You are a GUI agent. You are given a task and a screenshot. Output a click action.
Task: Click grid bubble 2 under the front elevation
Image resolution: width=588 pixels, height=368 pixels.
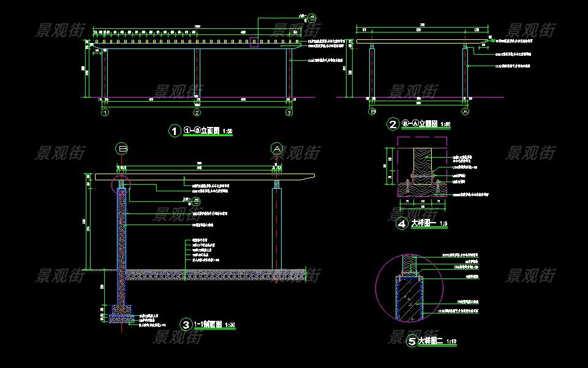pos(197,113)
